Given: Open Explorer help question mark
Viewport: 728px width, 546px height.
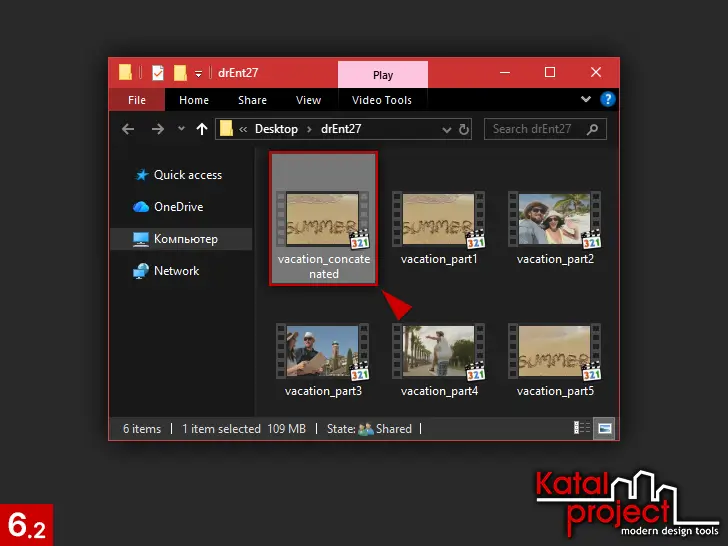Looking at the screenshot, I should pos(606,100).
